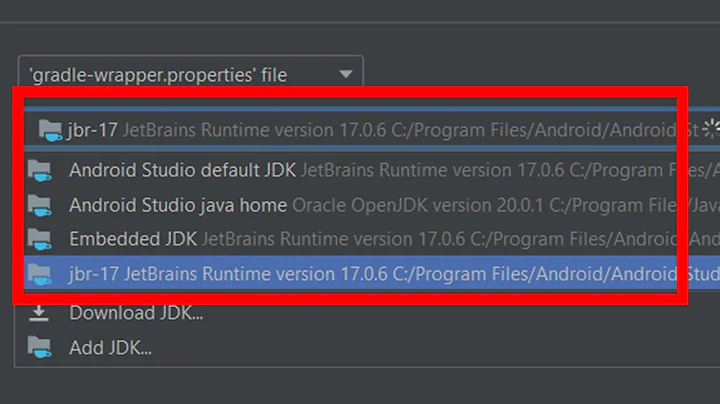Screen dimensions: 720x404
Task: Click 'JetBrains Runtime version 17.0.6' in Embedded JDK row
Action: click(x=333, y=239)
